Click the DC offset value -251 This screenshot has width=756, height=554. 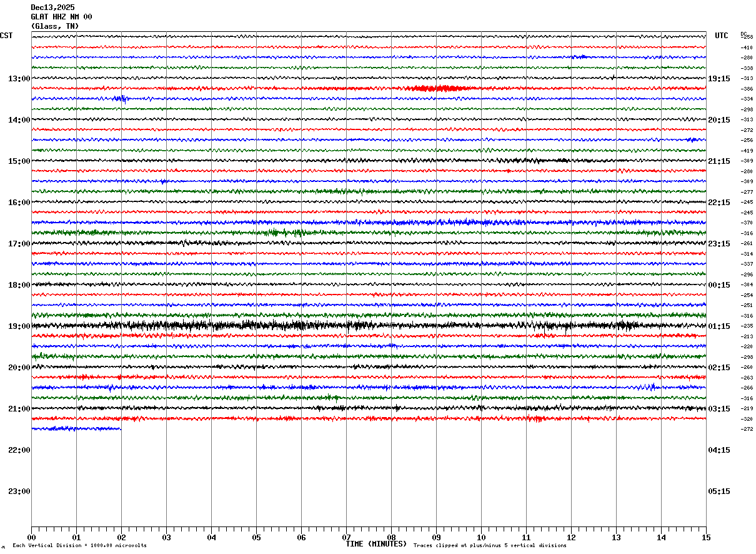[x=747, y=305]
